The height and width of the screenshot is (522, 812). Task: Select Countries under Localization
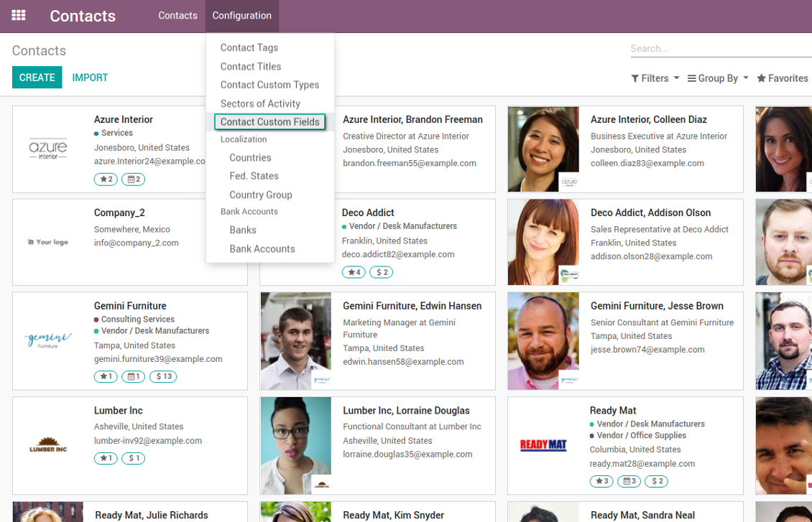pos(250,157)
